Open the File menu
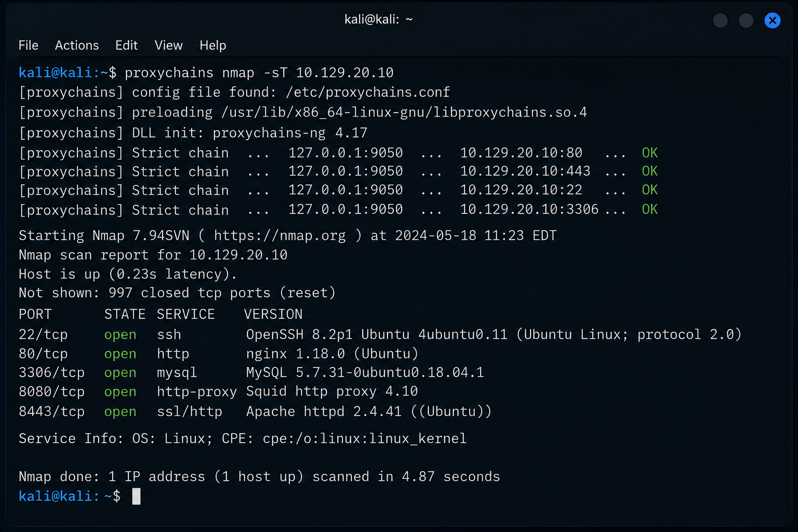The width and height of the screenshot is (798, 532). click(29, 46)
